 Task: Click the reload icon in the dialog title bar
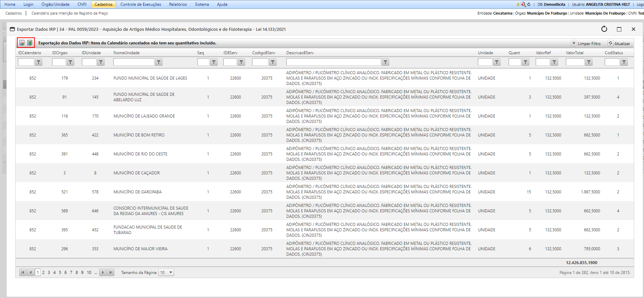pos(604,29)
